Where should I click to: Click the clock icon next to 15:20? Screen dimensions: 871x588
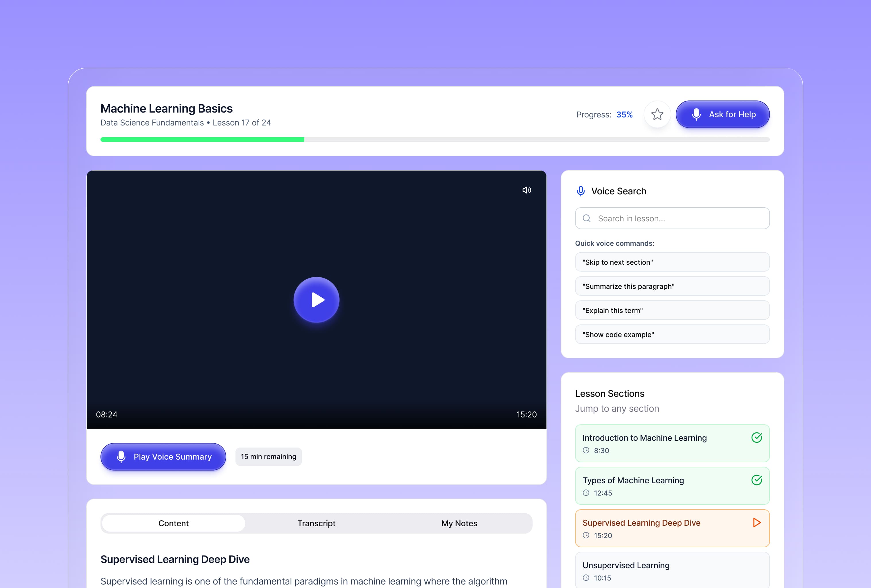coord(587,535)
